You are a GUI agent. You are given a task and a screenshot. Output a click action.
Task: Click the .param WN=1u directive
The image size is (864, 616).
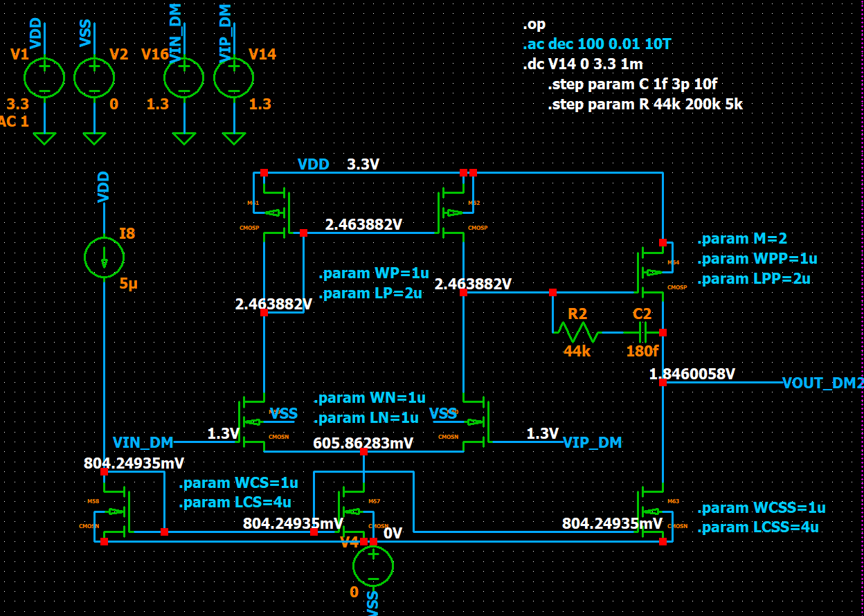[x=370, y=398]
